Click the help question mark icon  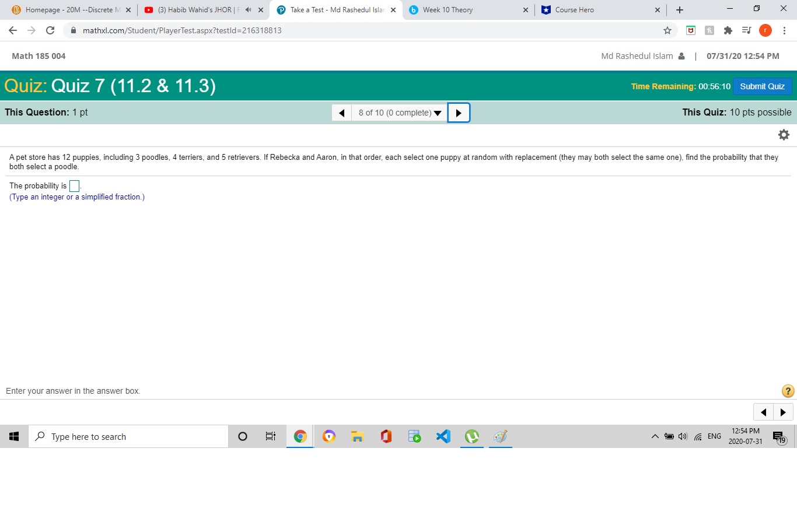788,391
